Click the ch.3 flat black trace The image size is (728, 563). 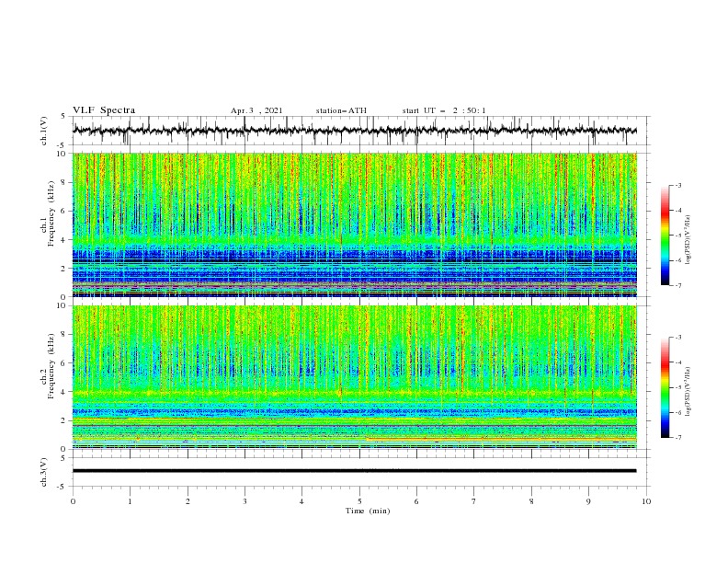click(355, 471)
